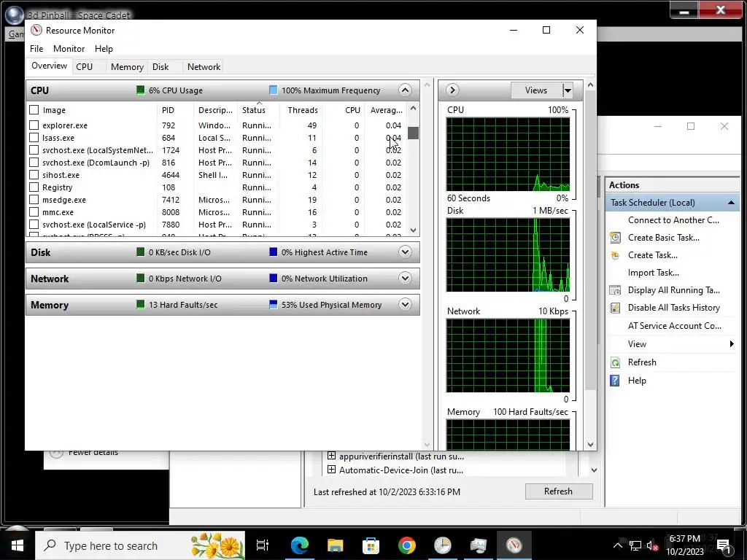Click scroll down arrow of graphs pane
This screenshot has height=560, width=747.
[x=591, y=445]
